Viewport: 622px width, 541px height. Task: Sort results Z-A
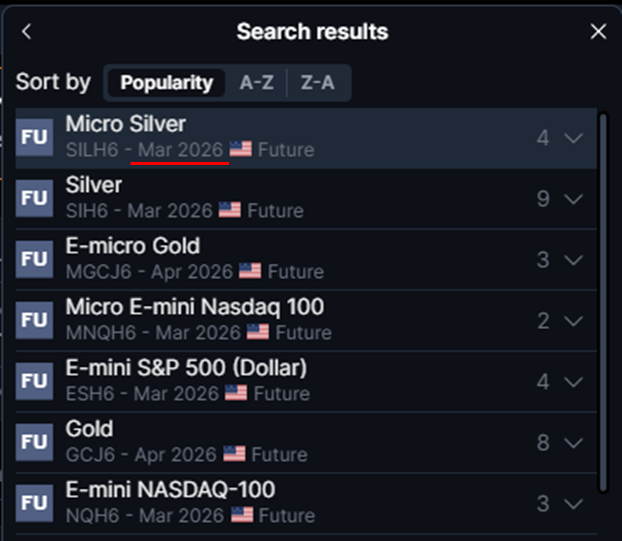318,83
